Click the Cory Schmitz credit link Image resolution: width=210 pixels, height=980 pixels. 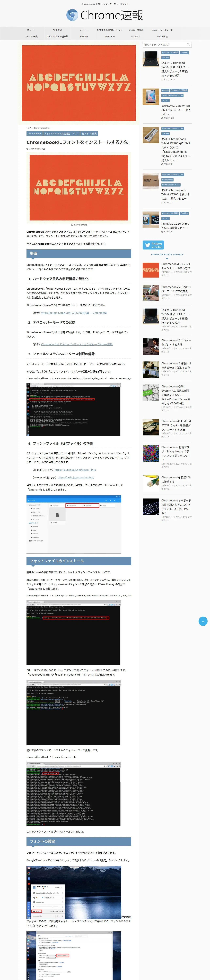tap(80, 225)
